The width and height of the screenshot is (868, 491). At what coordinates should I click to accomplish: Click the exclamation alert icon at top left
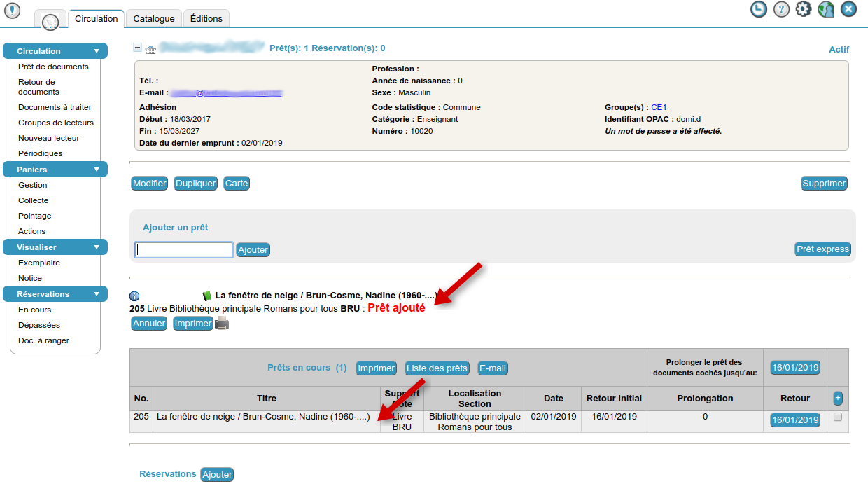13,11
